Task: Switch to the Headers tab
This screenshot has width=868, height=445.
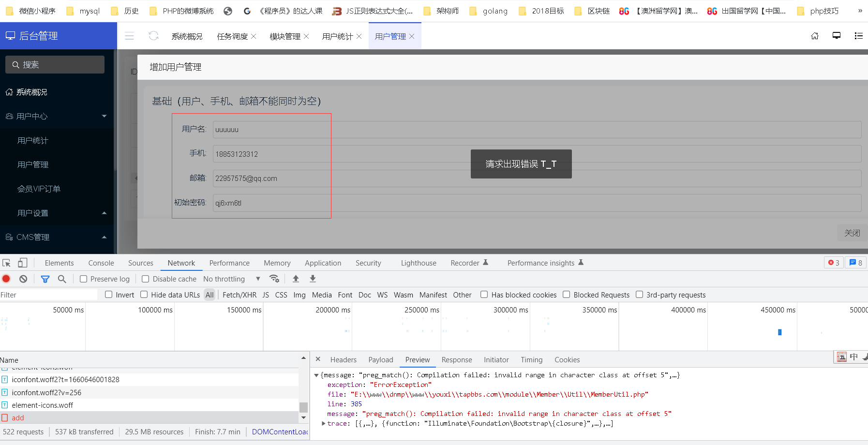Action: point(344,359)
